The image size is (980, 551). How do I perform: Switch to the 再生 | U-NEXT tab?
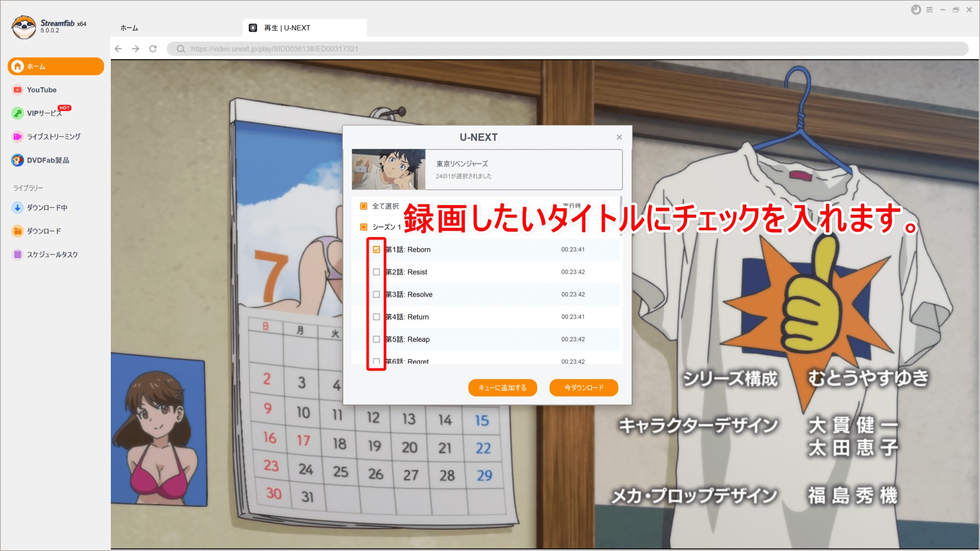coord(305,28)
